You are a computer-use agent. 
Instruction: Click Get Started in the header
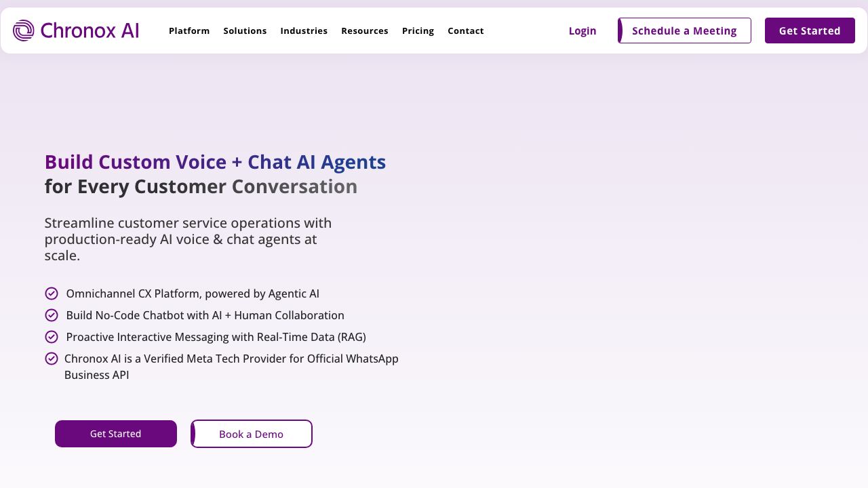(x=810, y=30)
